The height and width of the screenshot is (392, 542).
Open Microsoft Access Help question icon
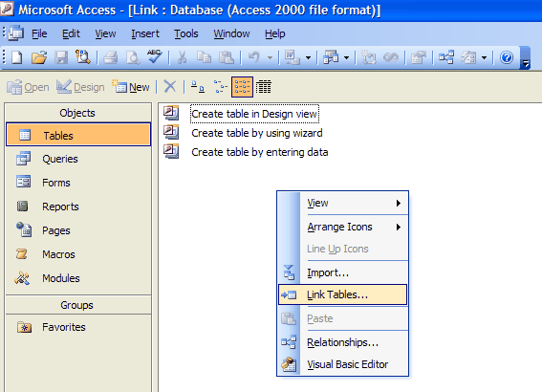pos(507,57)
